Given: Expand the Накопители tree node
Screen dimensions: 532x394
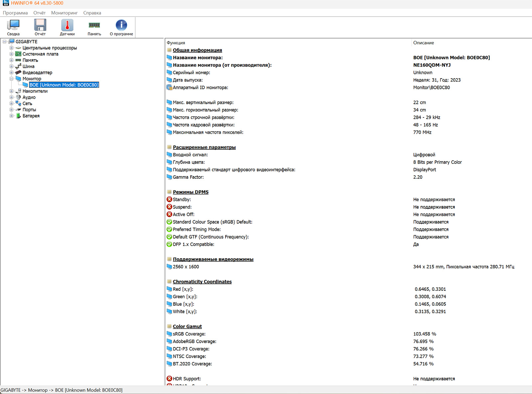Looking at the screenshot, I should (x=11, y=91).
